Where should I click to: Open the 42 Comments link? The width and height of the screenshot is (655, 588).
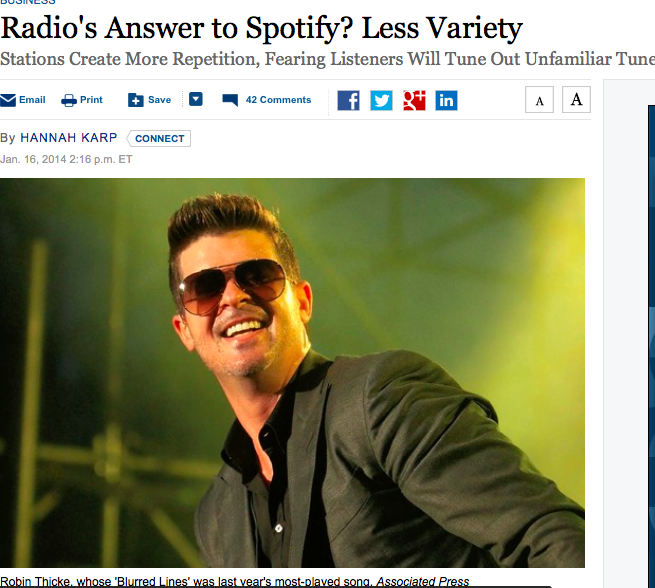click(278, 100)
